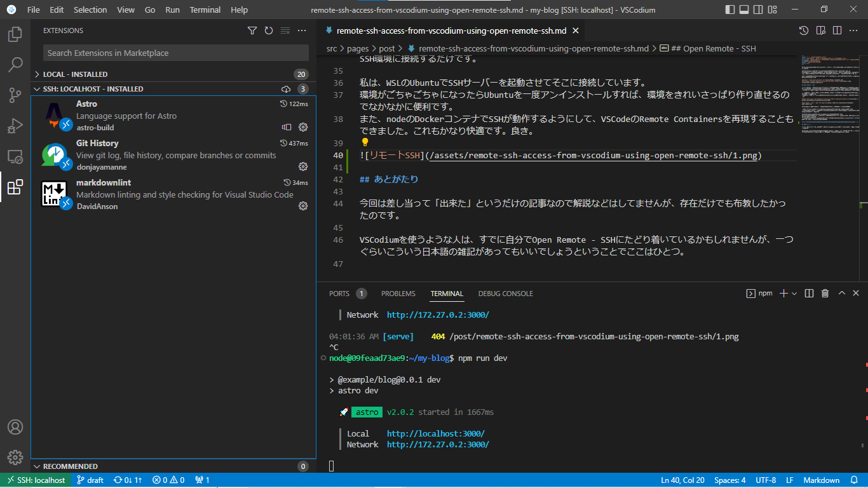
Task: Add a new terminal with plus icon
Action: pos(783,293)
